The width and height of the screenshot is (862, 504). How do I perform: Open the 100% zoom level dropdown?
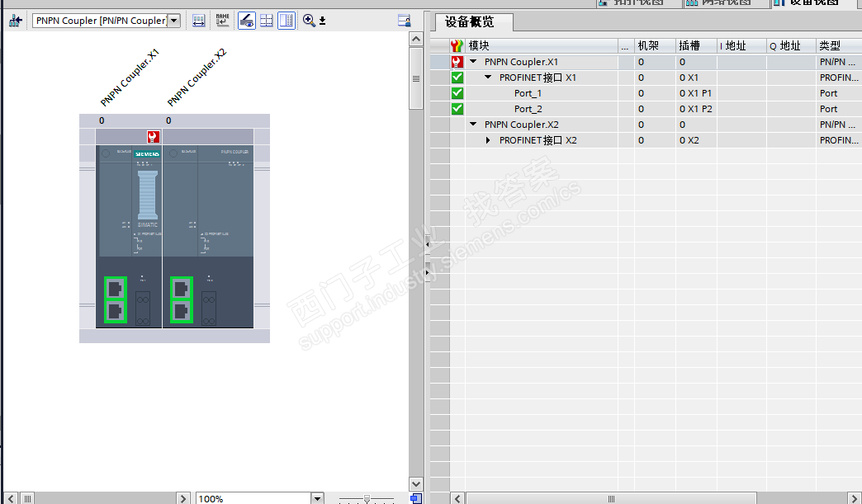pyautogui.click(x=317, y=498)
